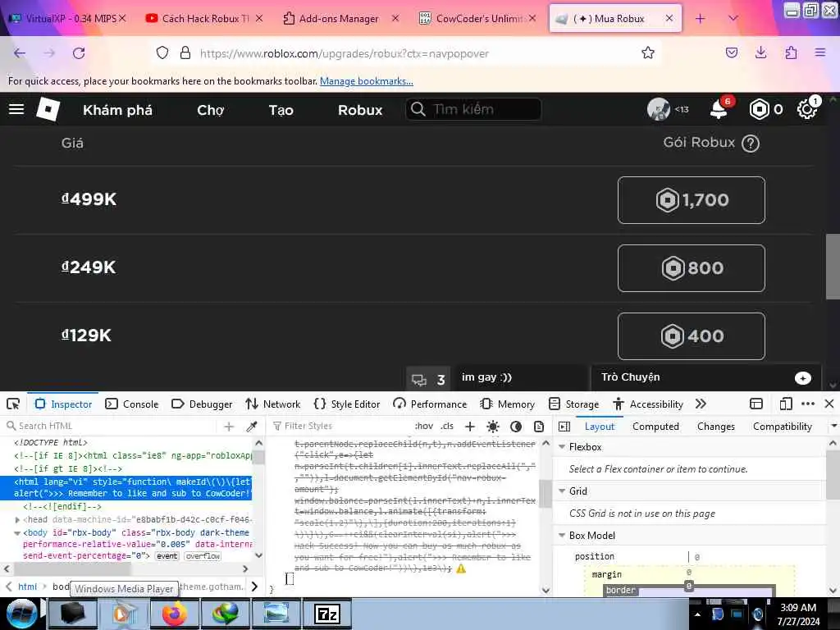Open the Chợ marketplace link

coord(211,110)
